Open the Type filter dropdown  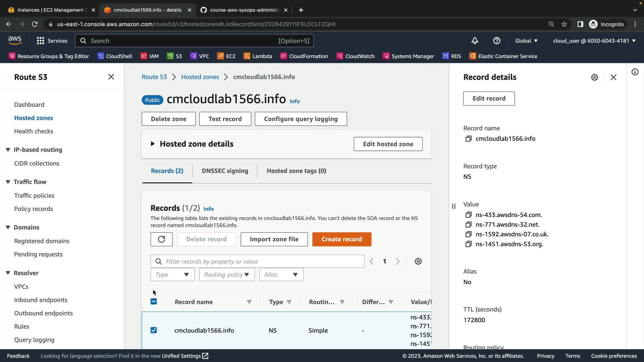(x=172, y=275)
